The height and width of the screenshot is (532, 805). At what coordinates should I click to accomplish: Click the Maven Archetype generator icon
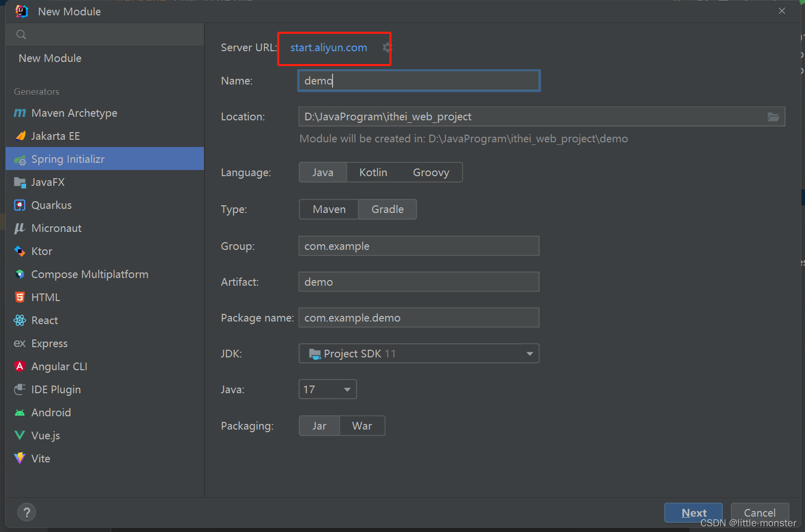pos(20,113)
